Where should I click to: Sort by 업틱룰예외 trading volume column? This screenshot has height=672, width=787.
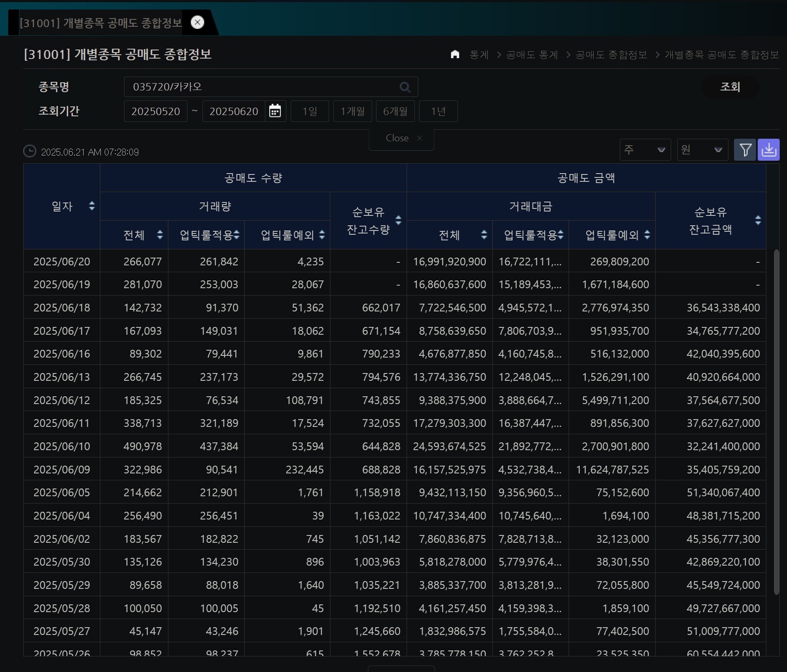coord(322,235)
